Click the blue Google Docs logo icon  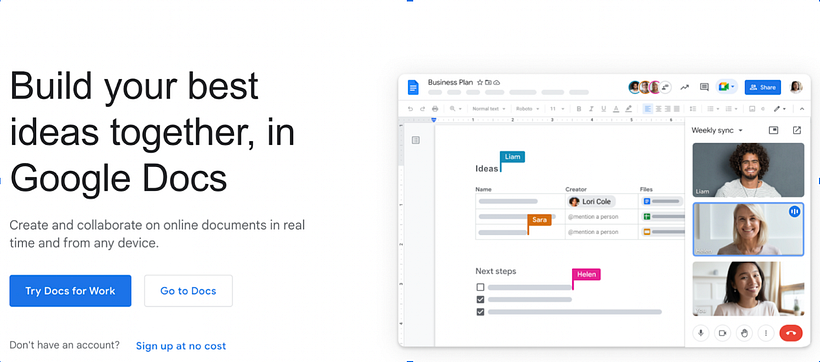point(413,87)
